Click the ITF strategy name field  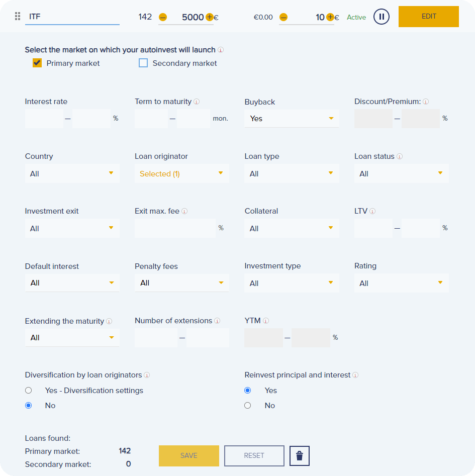pyautogui.click(x=72, y=17)
